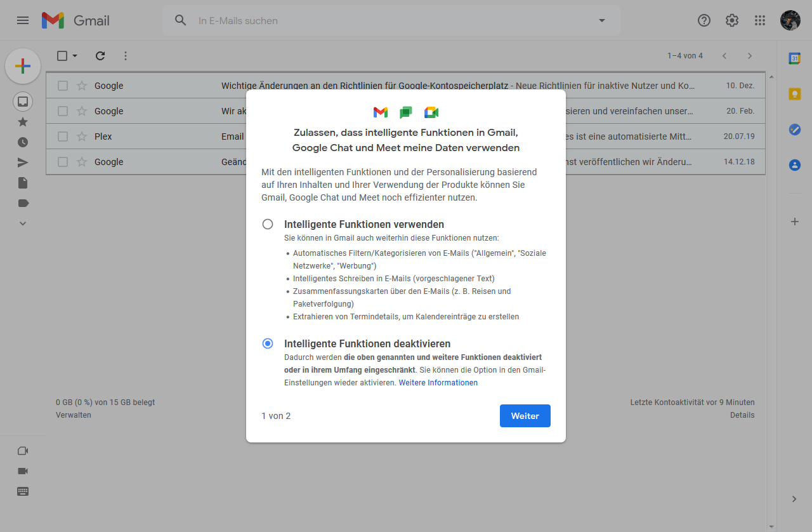Open the Starred folder icon
Viewport: 812px width, 532px height.
(23, 122)
